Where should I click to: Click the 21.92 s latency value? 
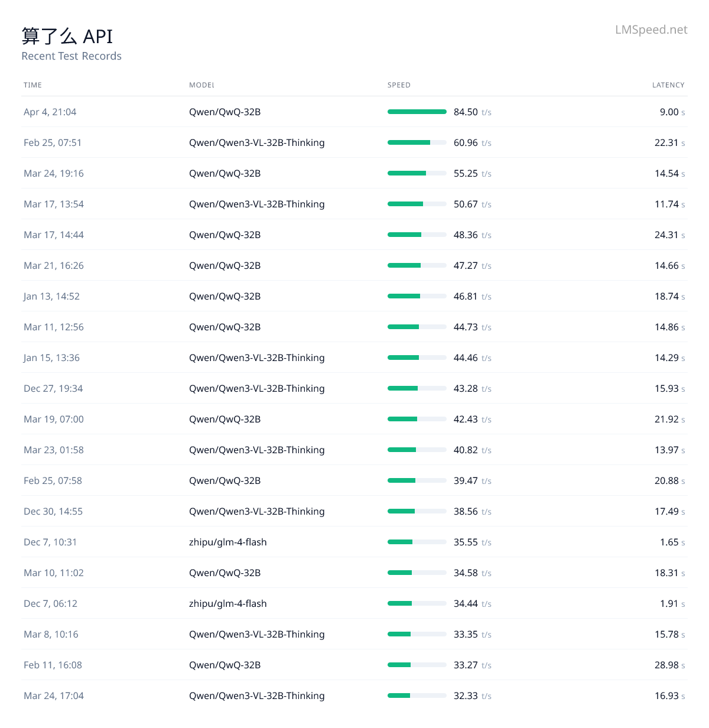click(670, 419)
